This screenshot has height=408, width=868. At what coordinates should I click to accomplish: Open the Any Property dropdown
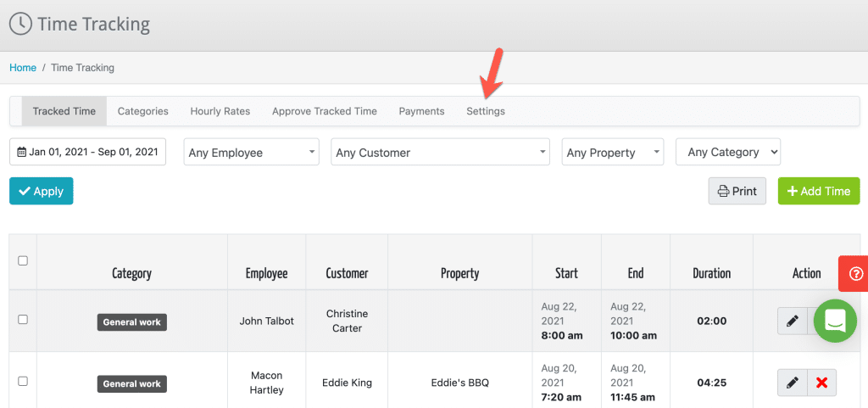[613, 152]
